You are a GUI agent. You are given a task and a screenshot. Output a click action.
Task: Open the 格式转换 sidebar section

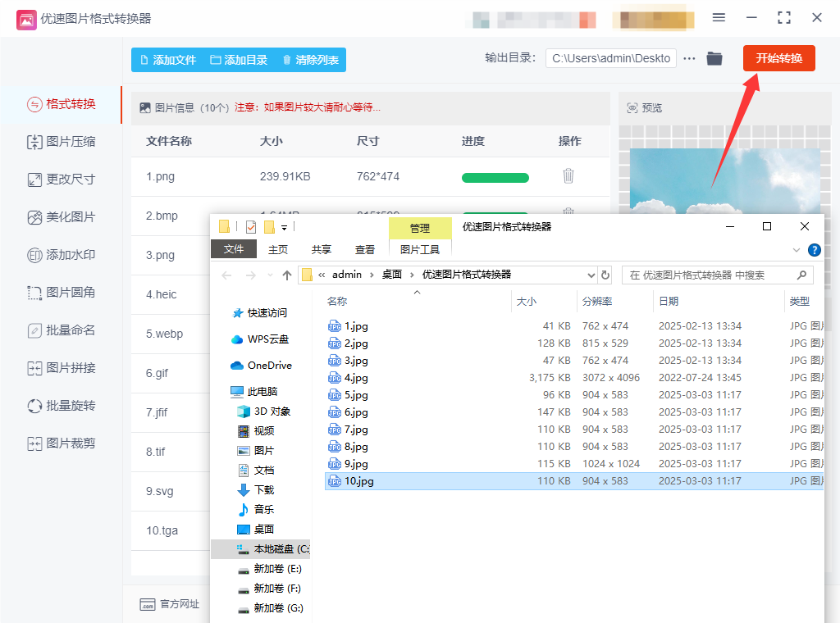click(x=61, y=104)
